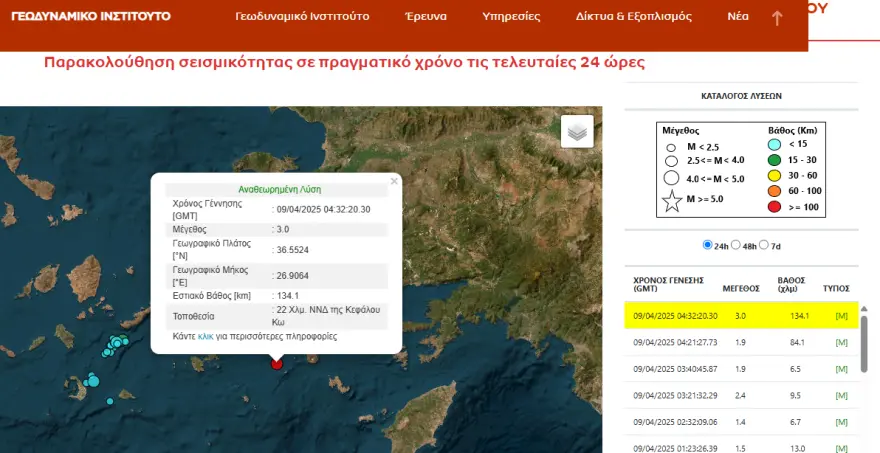Screen dimensions: 880x453
Task: Select the 7d time range
Action: pos(765,245)
